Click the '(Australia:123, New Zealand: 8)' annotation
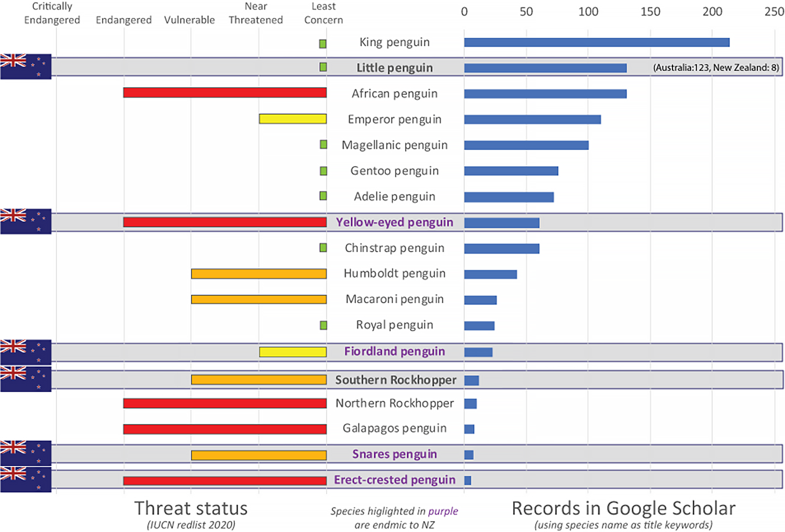This screenshot has height=532, width=785. 716,67
